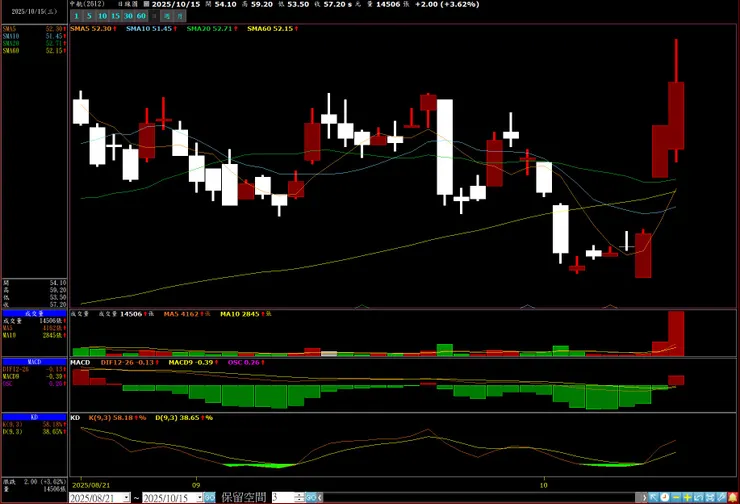The width and height of the screenshot is (740, 504).
Task: Switch chart to 10-minute interval
Action: pyautogui.click(x=102, y=16)
